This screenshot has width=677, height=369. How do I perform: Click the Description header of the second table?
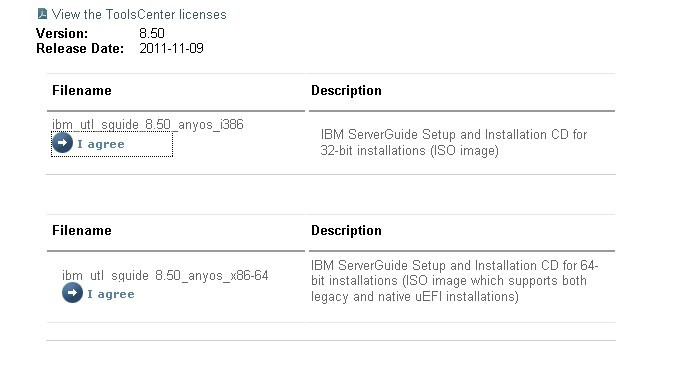pyautogui.click(x=346, y=230)
